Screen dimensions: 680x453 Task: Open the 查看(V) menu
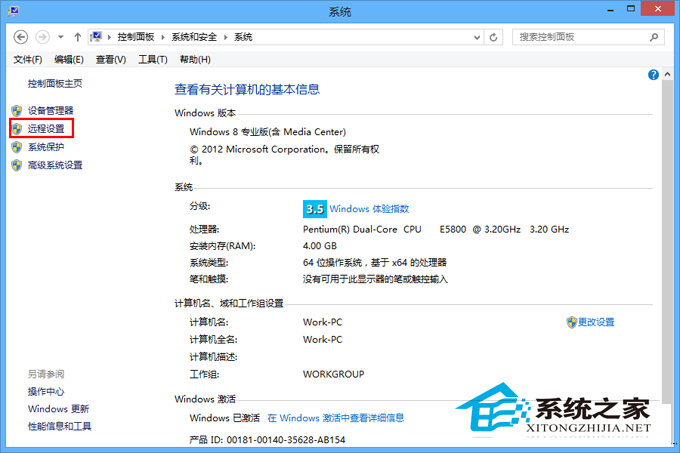pyautogui.click(x=111, y=59)
